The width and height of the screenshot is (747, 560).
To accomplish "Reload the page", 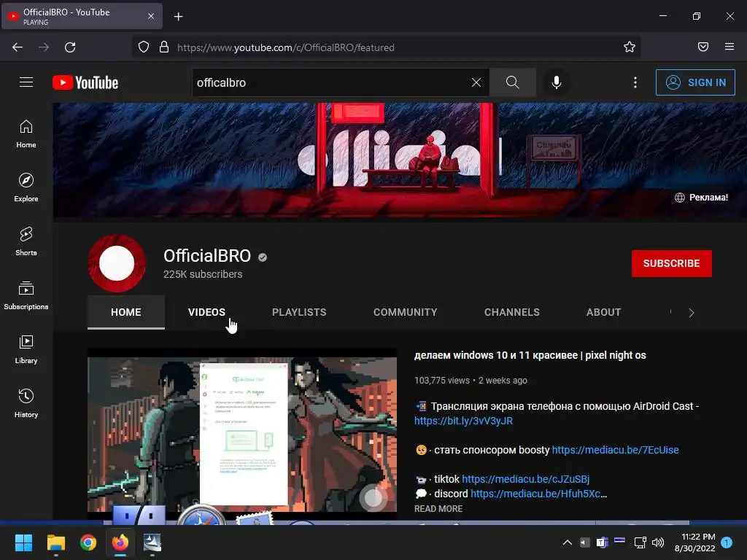I will click(70, 47).
